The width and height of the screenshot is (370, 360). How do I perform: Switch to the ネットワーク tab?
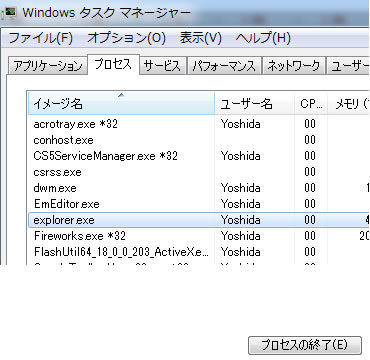point(294,66)
